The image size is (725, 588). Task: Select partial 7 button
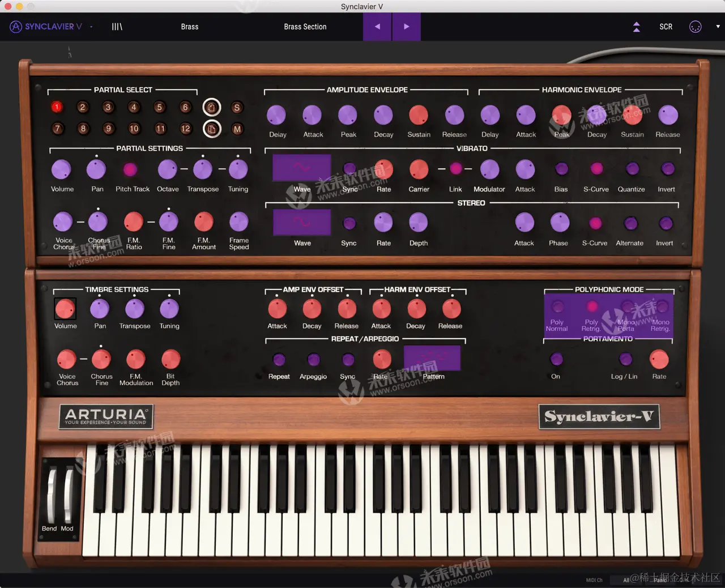(x=57, y=129)
